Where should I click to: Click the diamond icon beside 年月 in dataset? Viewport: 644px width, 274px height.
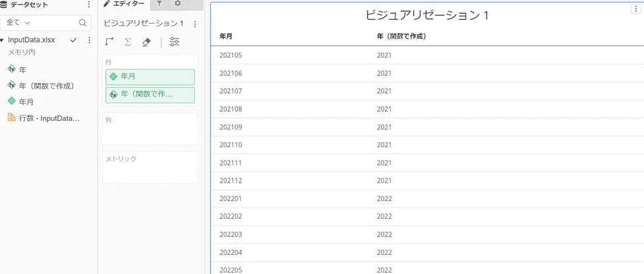tap(11, 101)
